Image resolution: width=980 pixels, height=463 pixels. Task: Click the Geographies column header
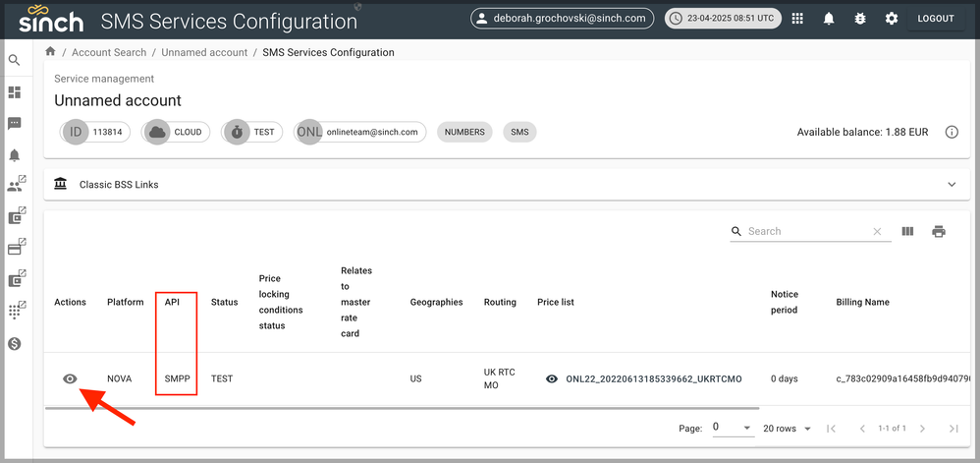[436, 302]
